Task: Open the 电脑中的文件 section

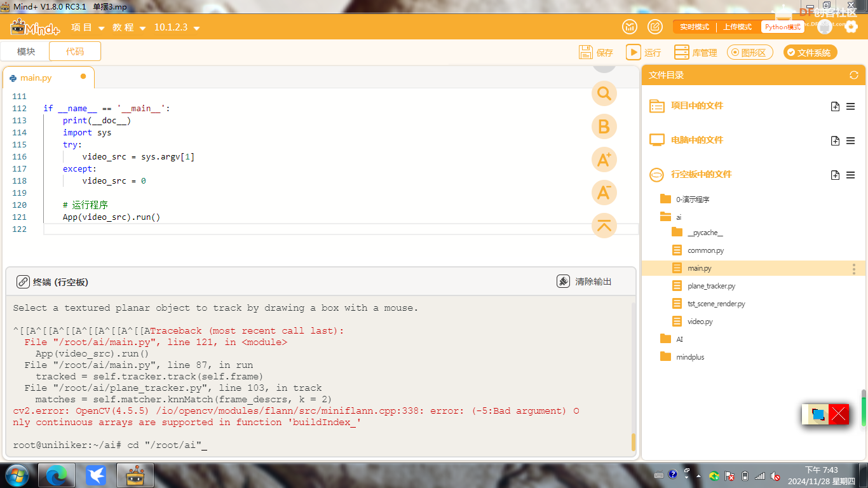Action: tap(697, 140)
